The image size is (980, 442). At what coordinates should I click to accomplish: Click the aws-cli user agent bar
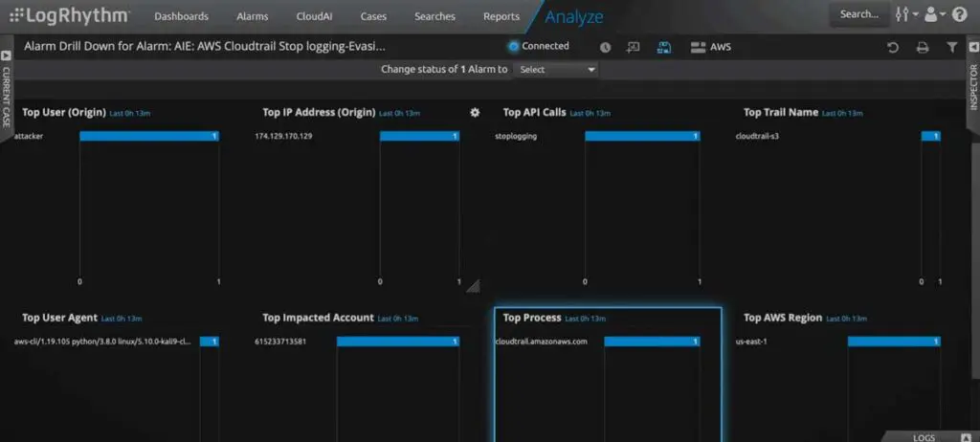click(x=210, y=342)
